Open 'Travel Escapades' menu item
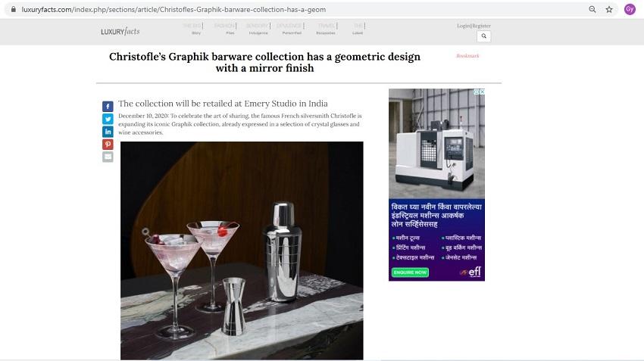Viewport: 644px width, 361px height. coord(327,29)
